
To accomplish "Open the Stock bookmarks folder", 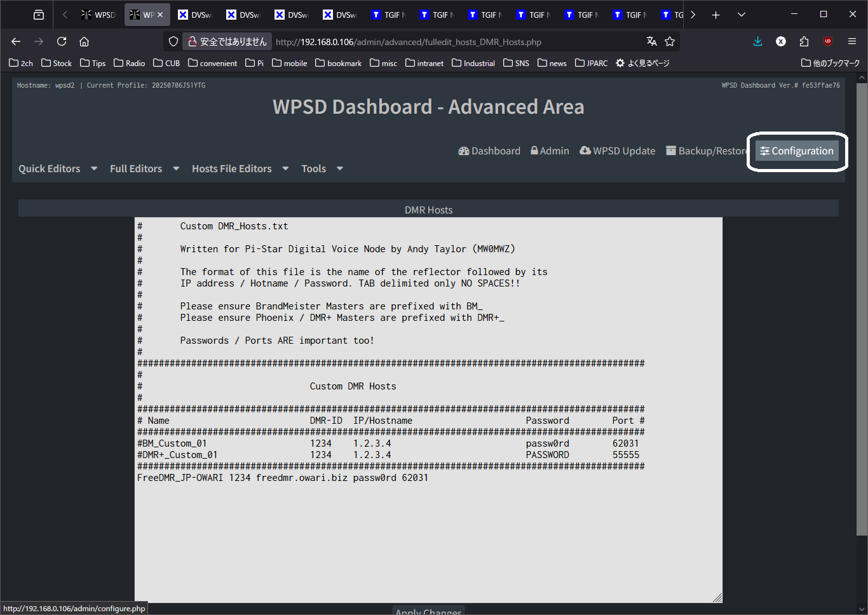I will click(x=57, y=63).
